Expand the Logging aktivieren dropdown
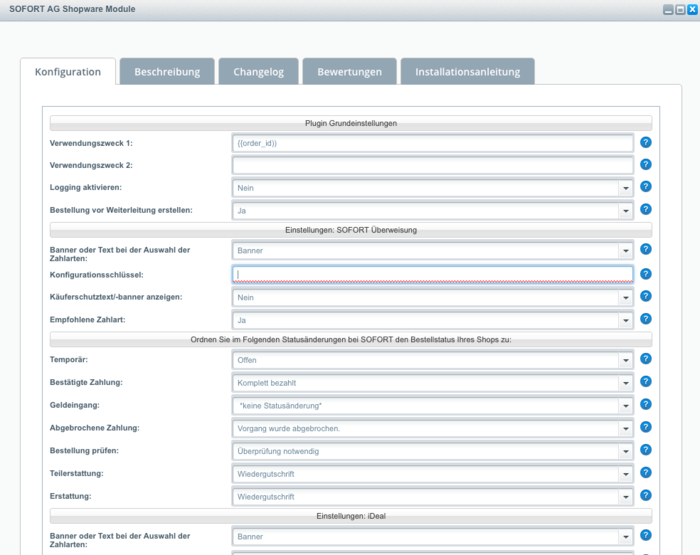This screenshot has width=700, height=555. click(626, 188)
